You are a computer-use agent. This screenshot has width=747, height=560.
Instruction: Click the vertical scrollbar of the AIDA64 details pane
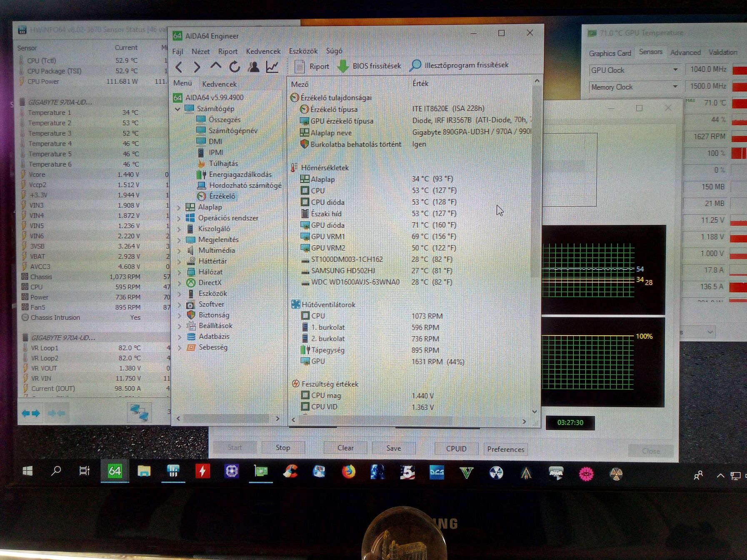[x=537, y=245]
